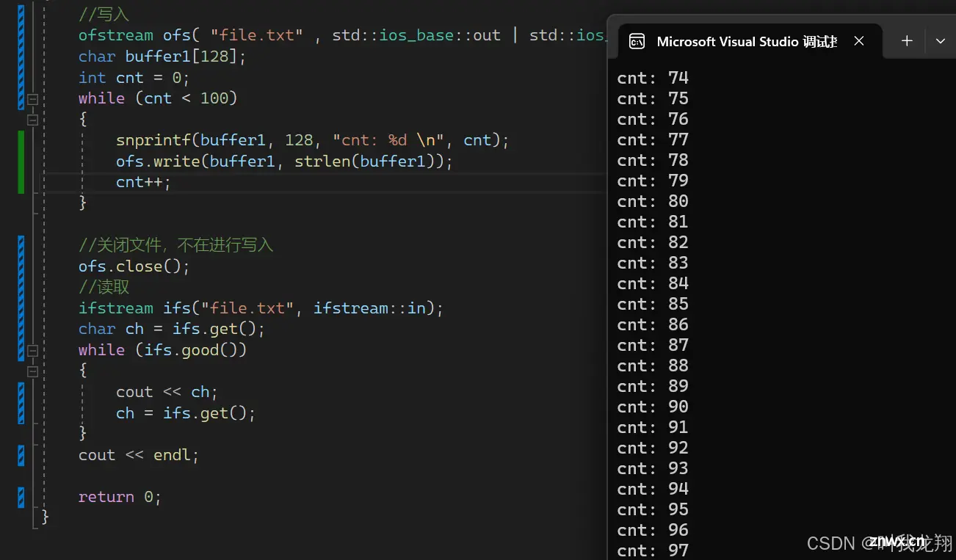Click console output line cnt: 84
956x560 pixels.
[653, 283]
